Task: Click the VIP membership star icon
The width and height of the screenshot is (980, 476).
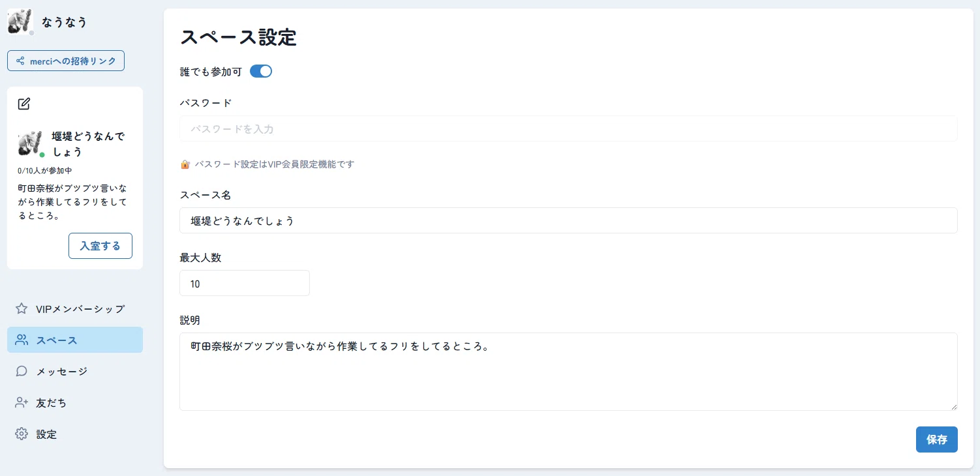Action: coord(22,308)
